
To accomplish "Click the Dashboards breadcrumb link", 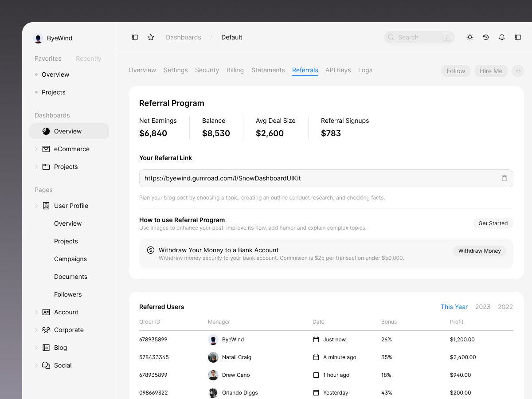I will [184, 37].
